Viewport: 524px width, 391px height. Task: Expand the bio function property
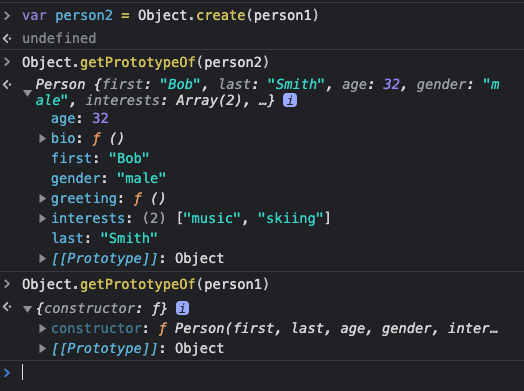(42, 138)
